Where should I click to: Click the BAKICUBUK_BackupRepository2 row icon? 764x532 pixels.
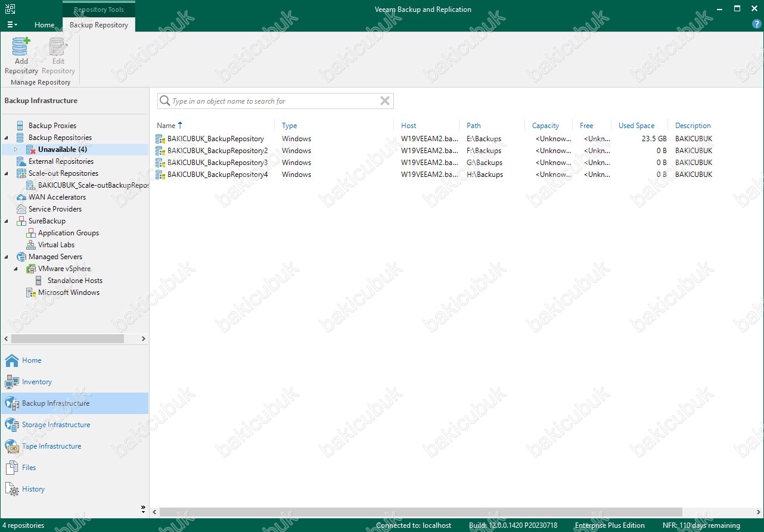160,151
